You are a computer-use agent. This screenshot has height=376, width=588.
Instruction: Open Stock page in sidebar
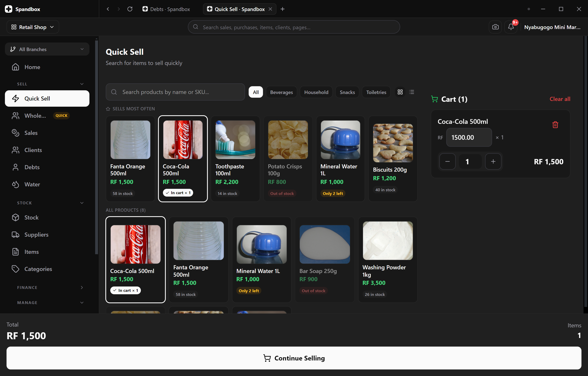point(47,217)
